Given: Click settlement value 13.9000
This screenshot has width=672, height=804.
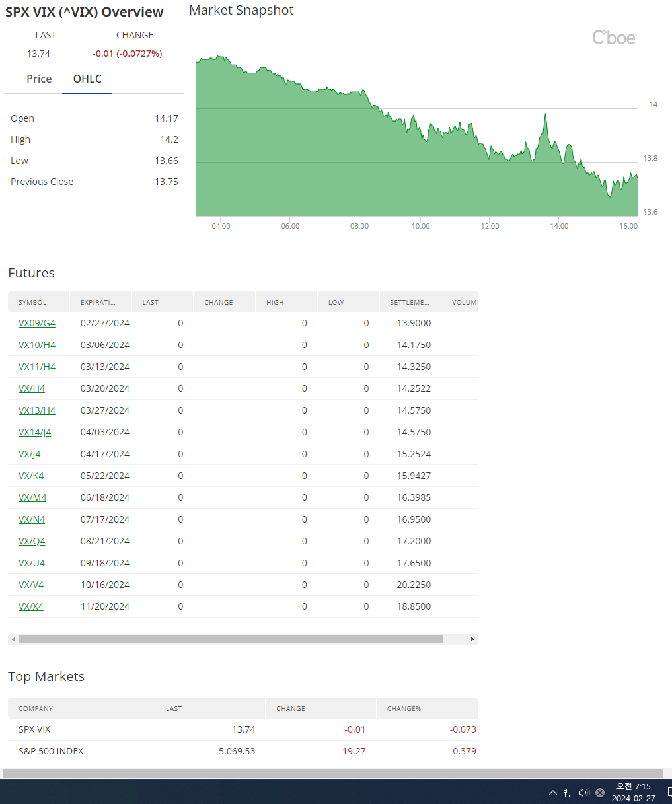Looking at the screenshot, I should 414,323.
